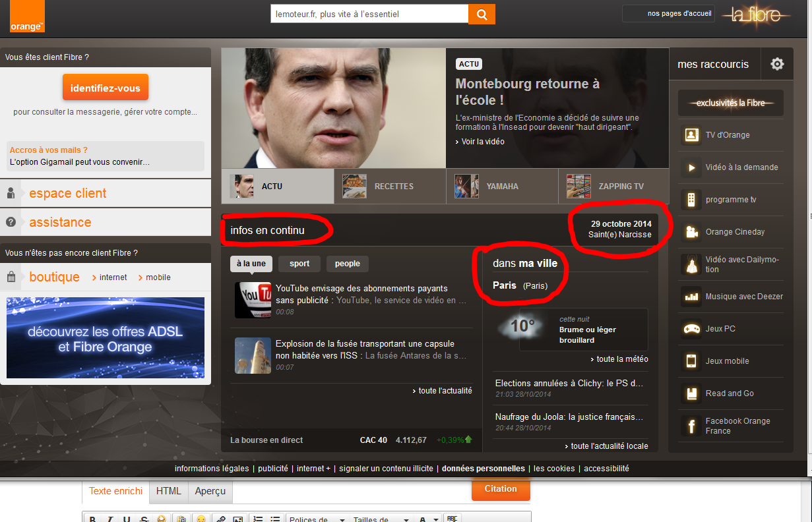Open the Accros à vos mails Gigamail offer

pos(106,156)
